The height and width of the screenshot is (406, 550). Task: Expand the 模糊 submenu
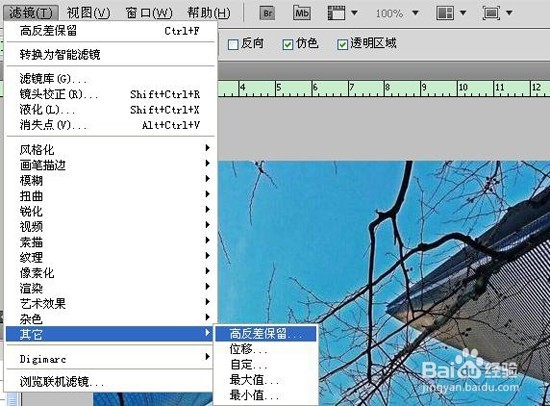[110, 180]
